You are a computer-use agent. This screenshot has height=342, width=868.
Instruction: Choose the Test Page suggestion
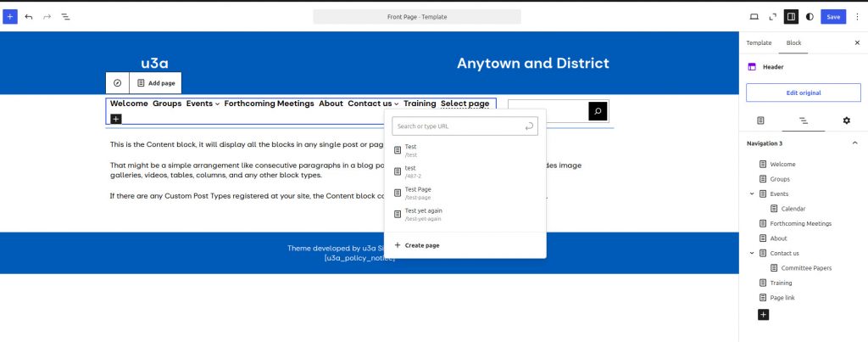pyautogui.click(x=465, y=193)
